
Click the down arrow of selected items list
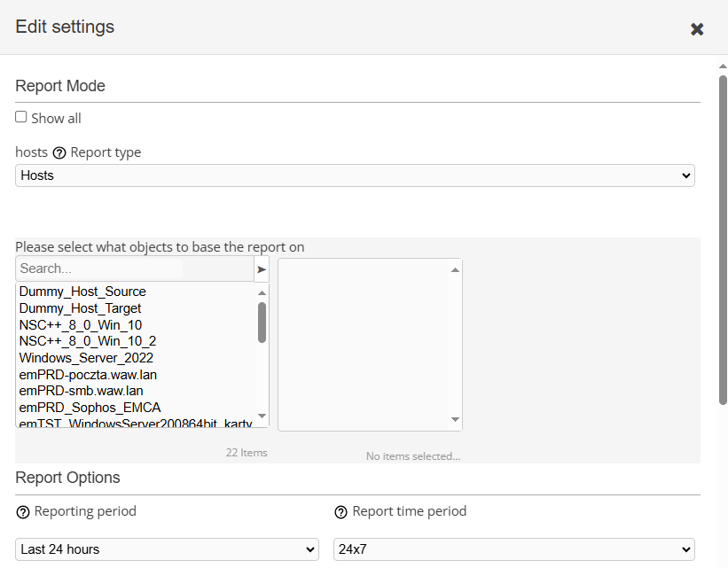point(455,420)
